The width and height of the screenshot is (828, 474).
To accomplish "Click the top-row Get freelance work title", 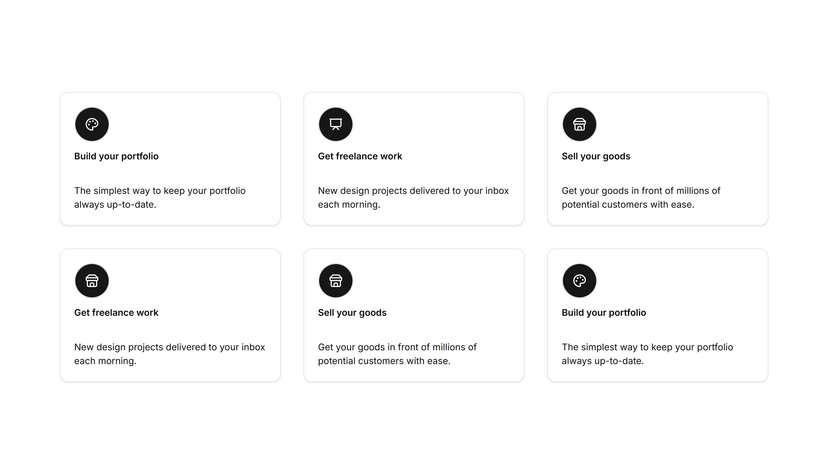I will point(360,156).
